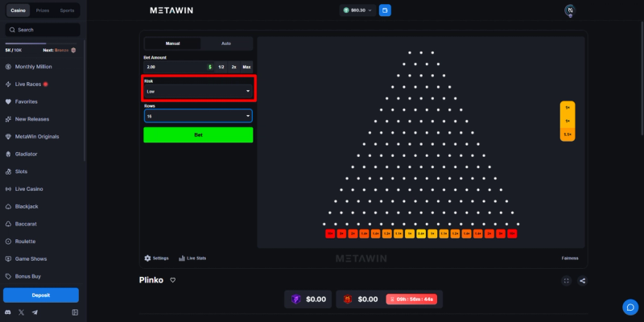
Task: Enter fullscreen mode for the game
Action: (x=567, y=281)
